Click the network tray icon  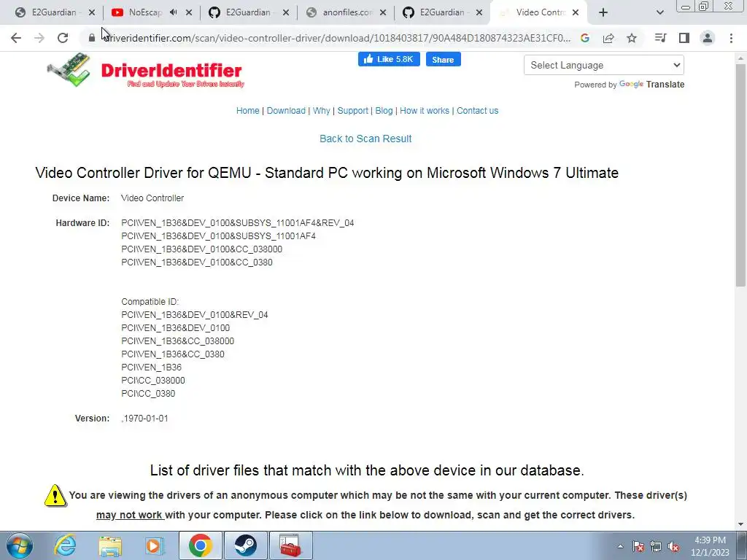[x=656, y=546]
